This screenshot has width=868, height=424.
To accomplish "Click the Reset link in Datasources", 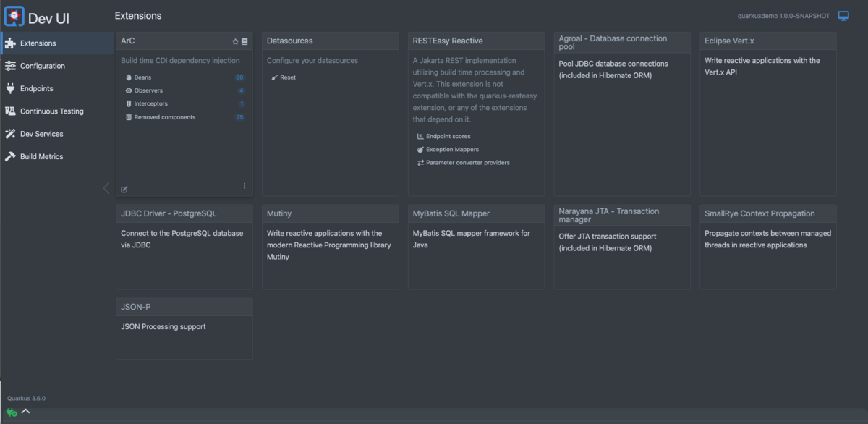I will [288, 77].
